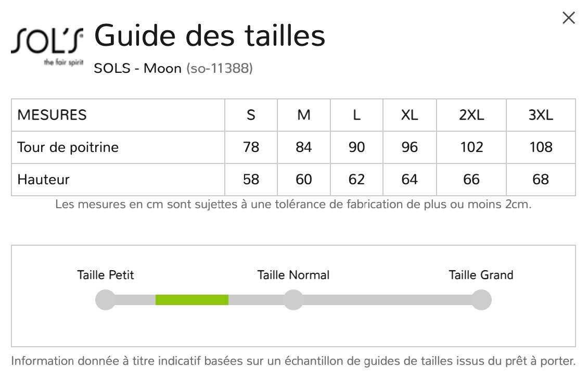
Task: Click the Taille Normal slider marker
Action: click(x=293, y=300)
